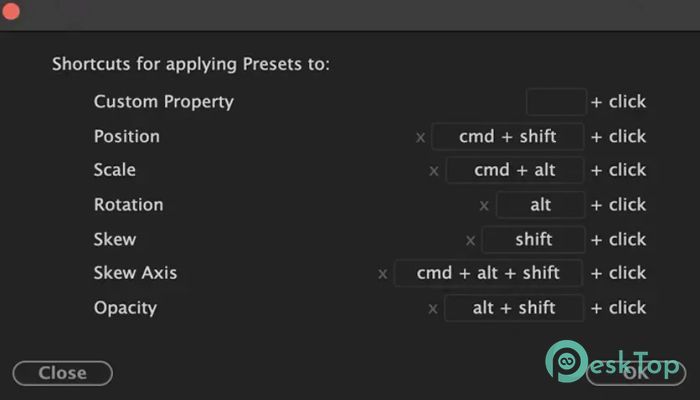Clear the Rotation shortcut with its x icon
Viewport: 700px width, 400px height.
pos(484,206)
